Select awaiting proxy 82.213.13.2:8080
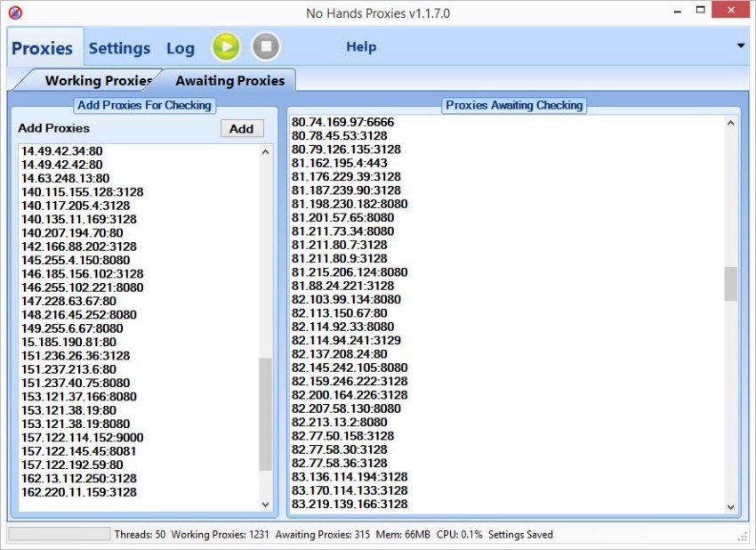The height and width of the screenshot is (550, 756). click(340, 422)
